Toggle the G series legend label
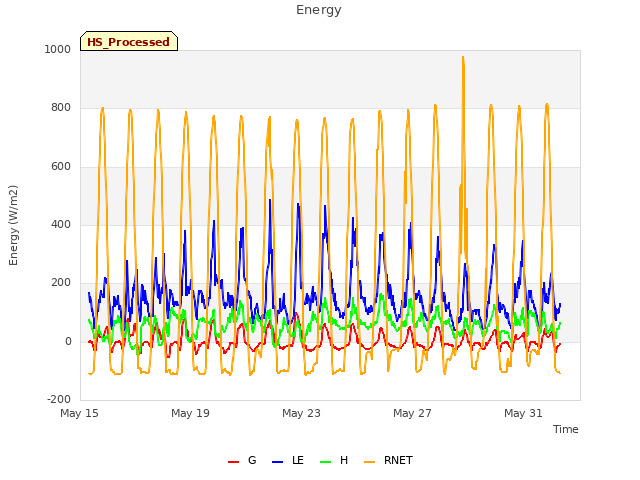Screen dimensions: 640x480 (x=252, y=460)
